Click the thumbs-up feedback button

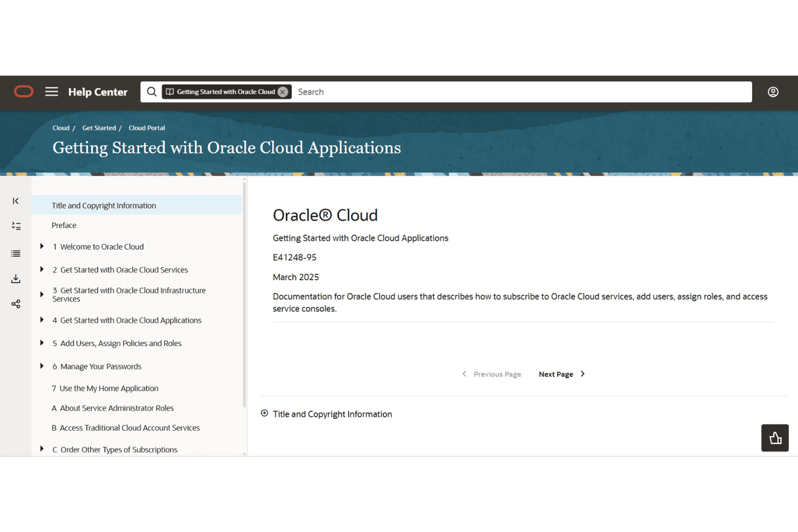pos(775,438)
